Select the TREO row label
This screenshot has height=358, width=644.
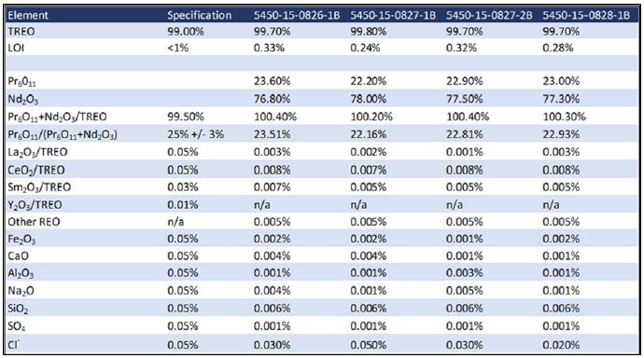pyautogui.click(x=21, y=32)
